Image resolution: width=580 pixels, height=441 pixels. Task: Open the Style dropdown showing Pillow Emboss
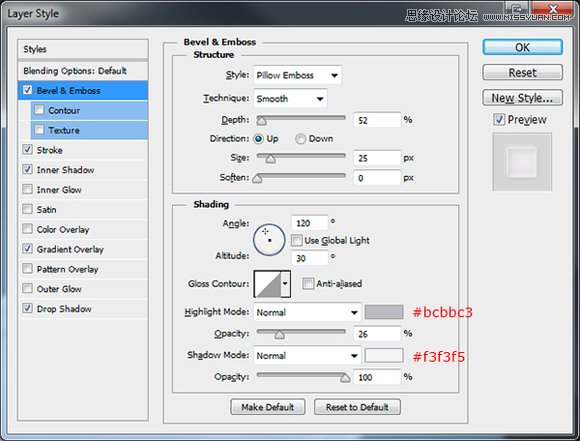pos(297,75)
